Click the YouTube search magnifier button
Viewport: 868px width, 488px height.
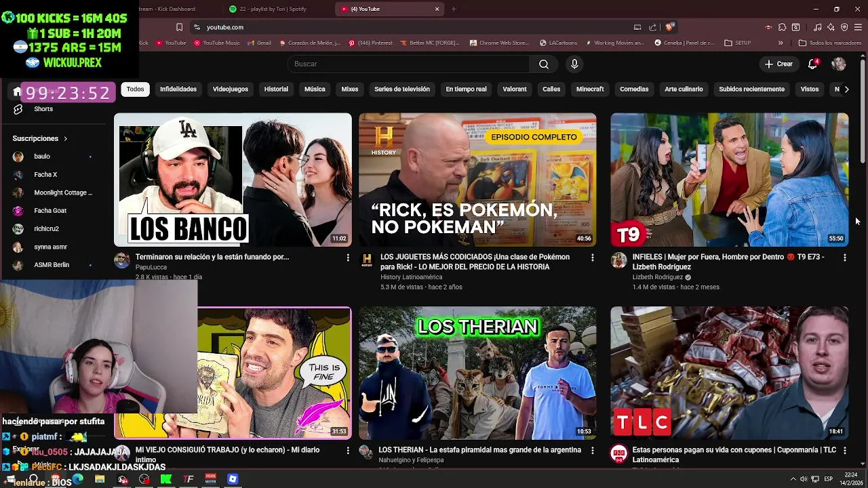tap(544, 64)
